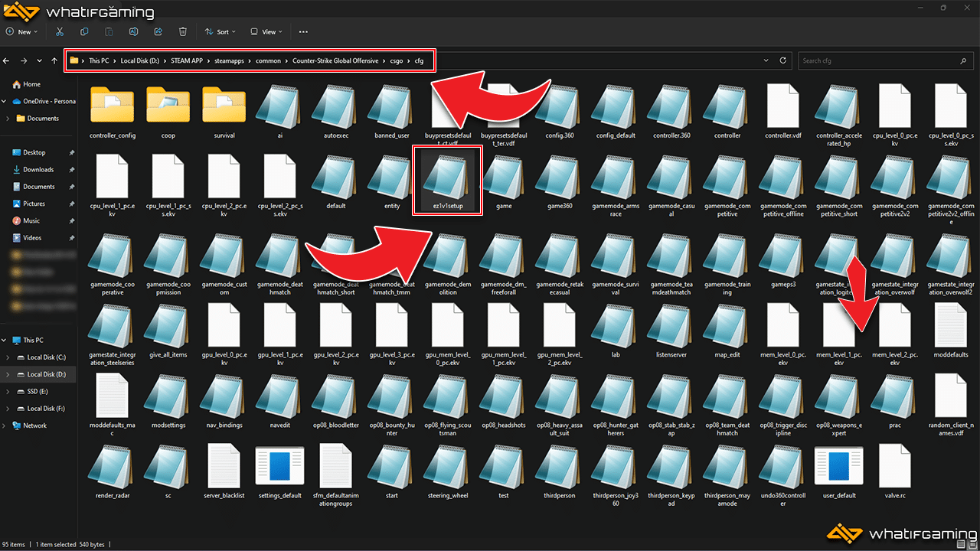Go forward with the Forward arrow

point(24,60)
